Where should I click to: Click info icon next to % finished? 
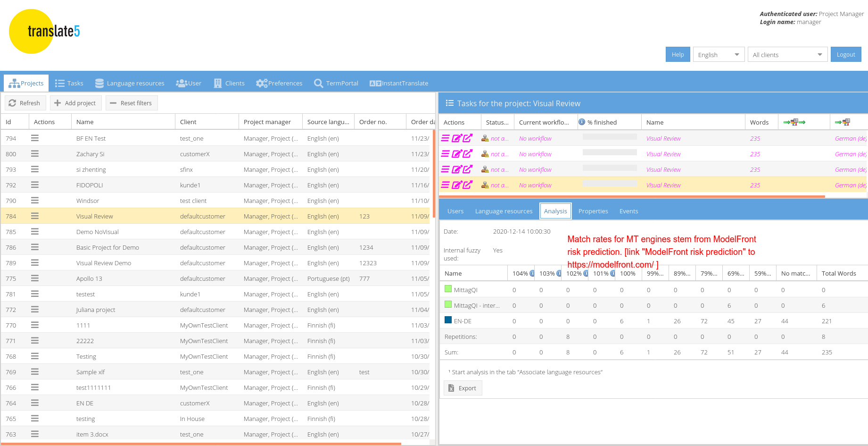[x=582, y=122]
